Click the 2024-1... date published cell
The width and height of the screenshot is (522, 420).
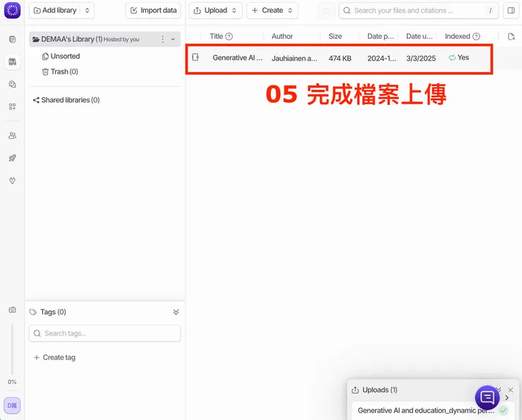click(382, 58)
